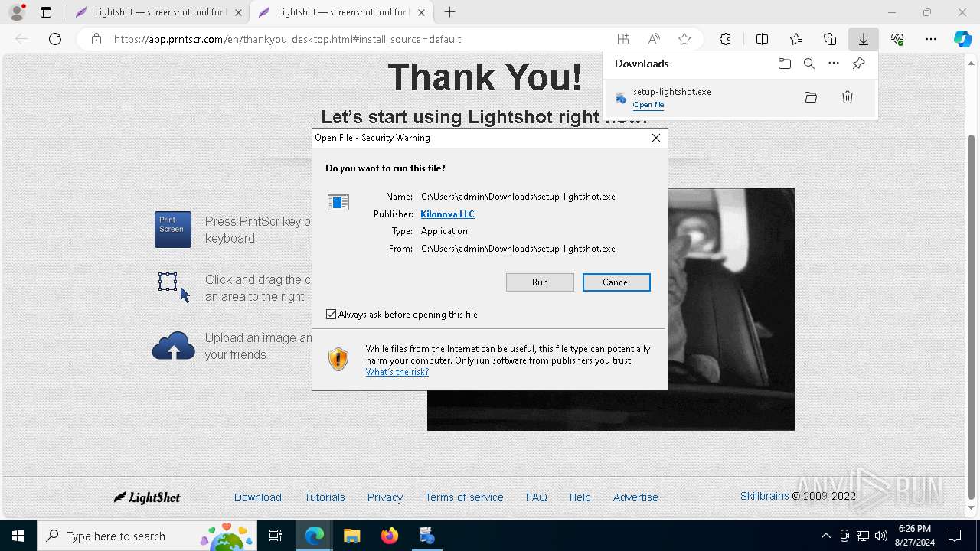This screenshot has width=980, height=551.
Task: Open the volume control in system tray
Action: tap(880, 536)
